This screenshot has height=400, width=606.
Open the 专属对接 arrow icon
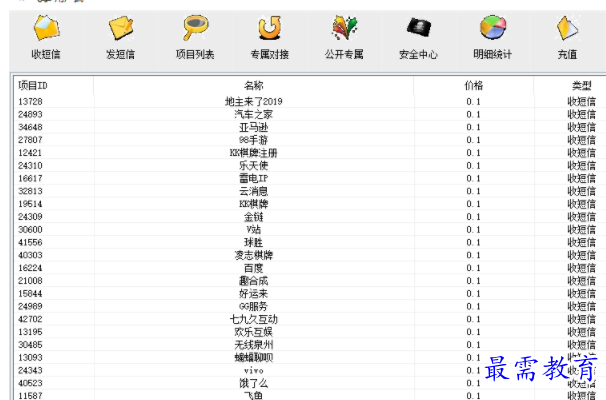(x=269, y=27)
